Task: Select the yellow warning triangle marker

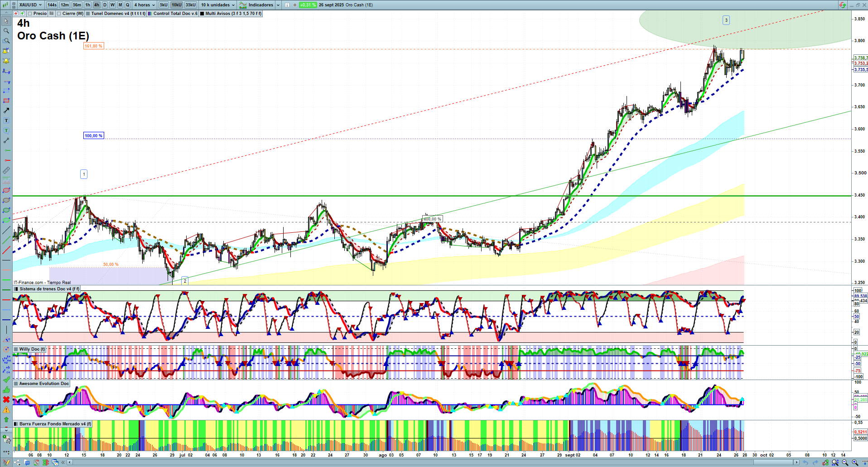Action: tap(6, 409)
